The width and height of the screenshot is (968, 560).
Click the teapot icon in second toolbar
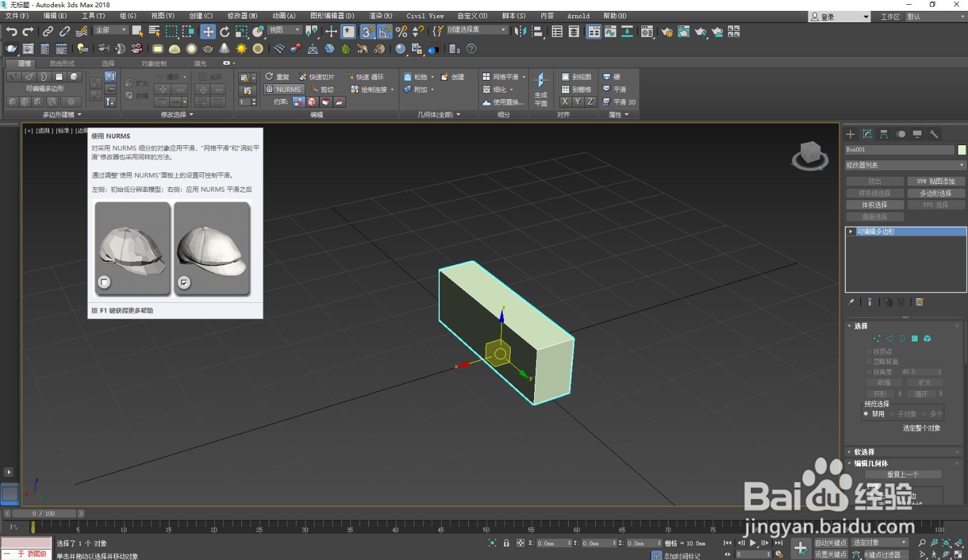click(x=11, y=49)
